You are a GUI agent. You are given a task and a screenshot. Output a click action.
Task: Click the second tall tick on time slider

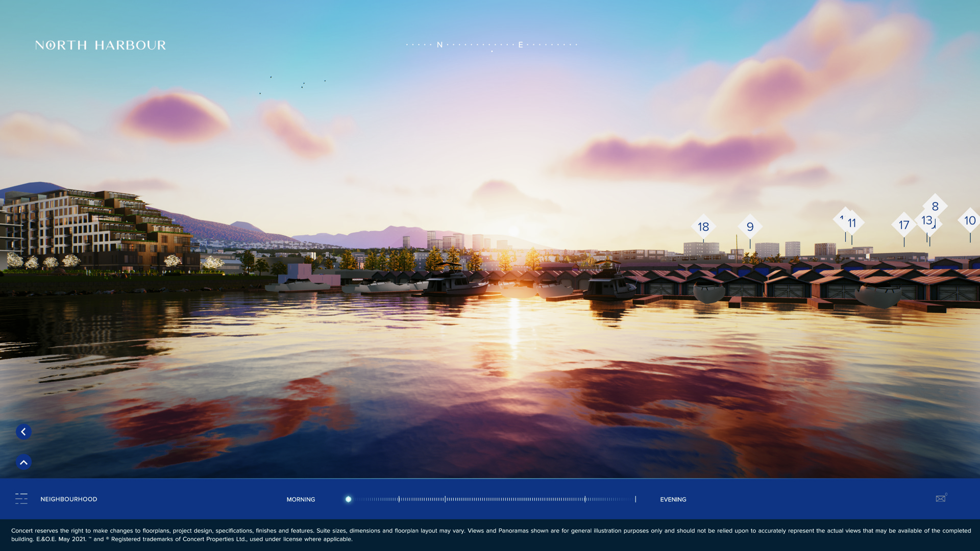[x=445, y=499]
